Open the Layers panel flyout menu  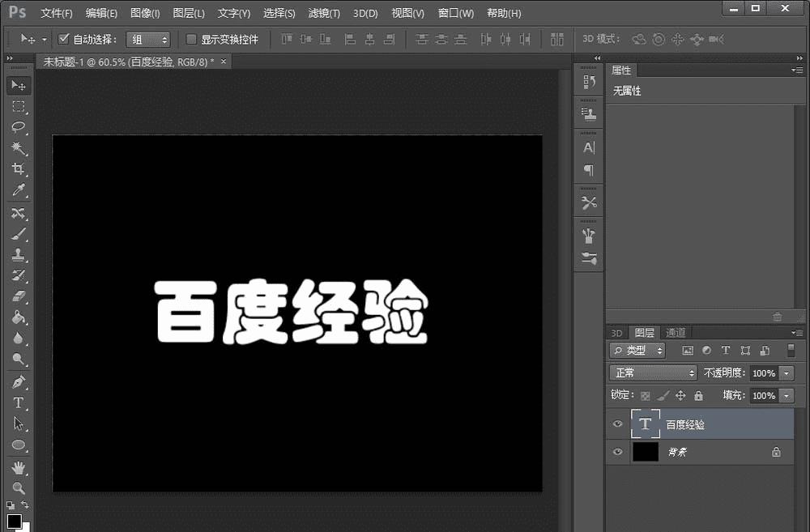tap(796, 333)
